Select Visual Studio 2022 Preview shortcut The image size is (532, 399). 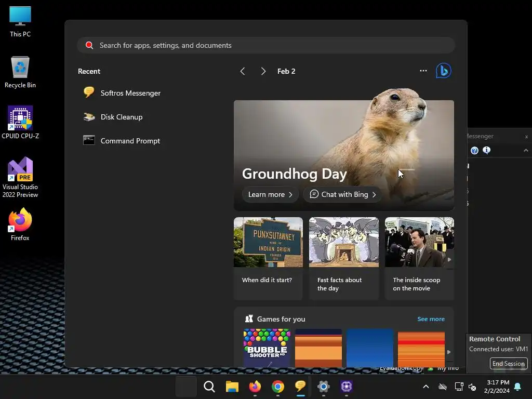[20, 177]
